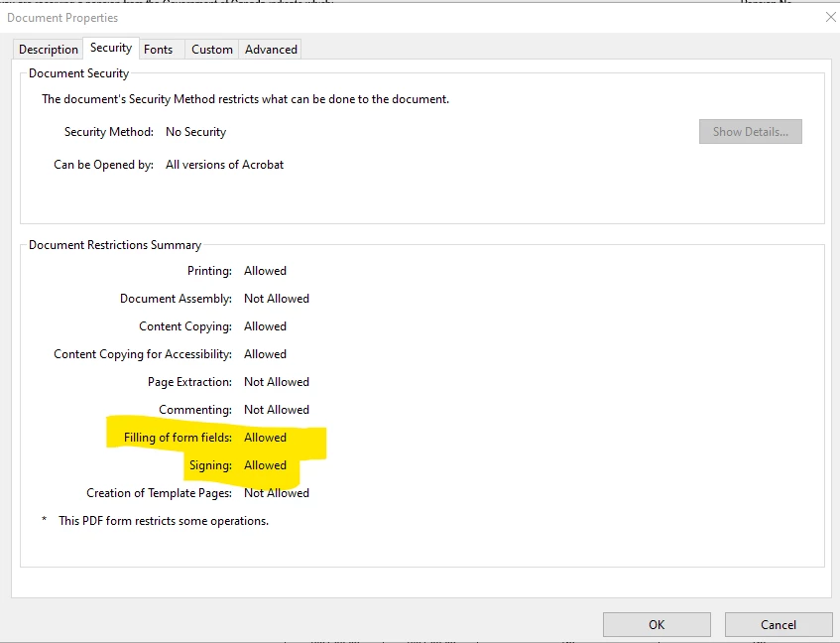This screenshot has width=840, height=643.
Task: Click the Show Details button
Action: point(750,132)
